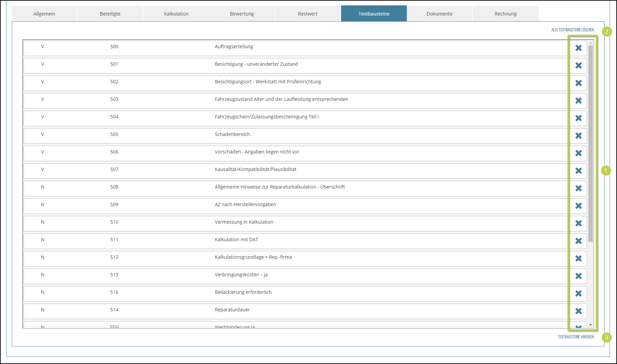Viewport: 617px width, 364px height.
Task: Switch to the Rechnung tab
Action: click(505, 14)
